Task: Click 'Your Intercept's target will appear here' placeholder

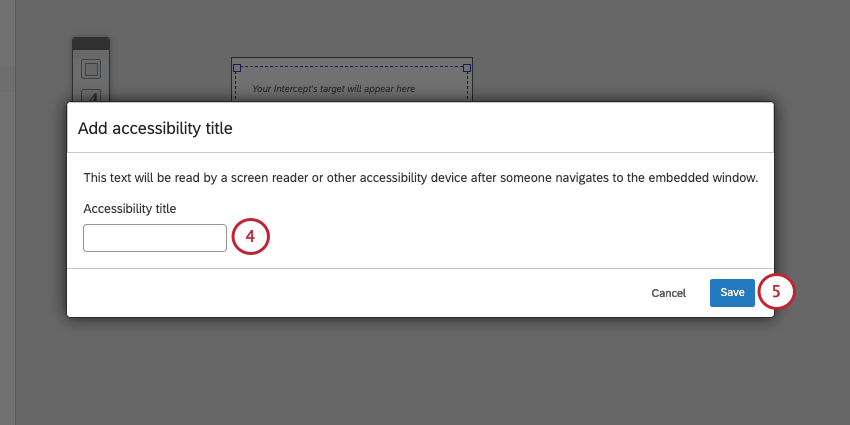Action: [333, 88]
